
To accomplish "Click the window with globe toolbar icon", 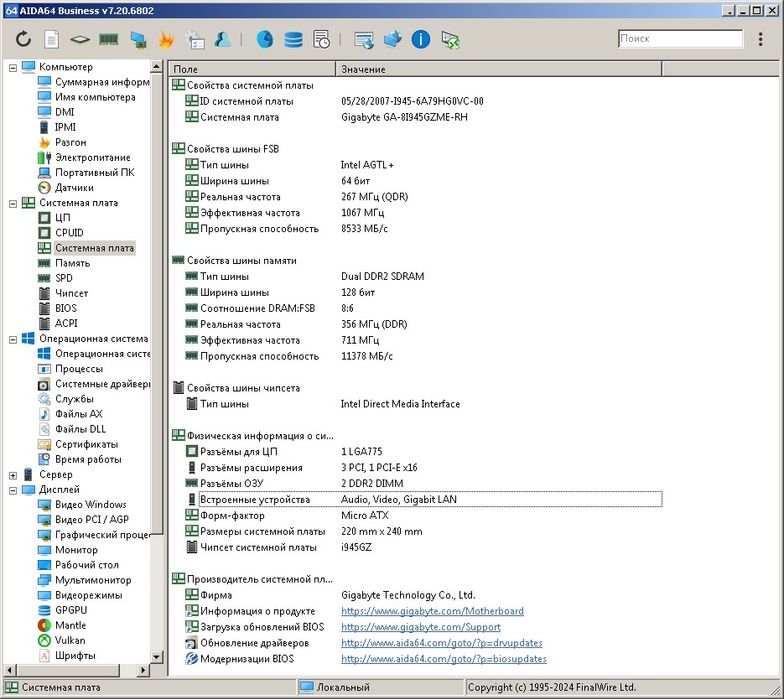I will 364,40.
